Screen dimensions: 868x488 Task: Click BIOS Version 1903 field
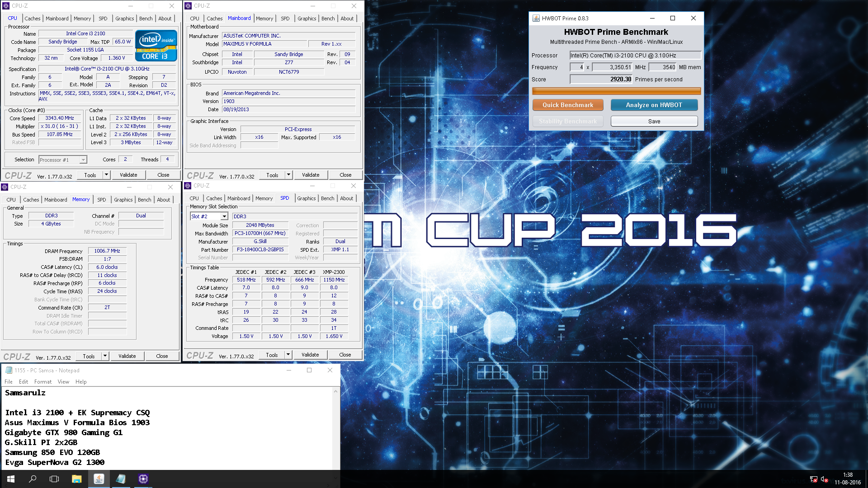pos(288,102)
